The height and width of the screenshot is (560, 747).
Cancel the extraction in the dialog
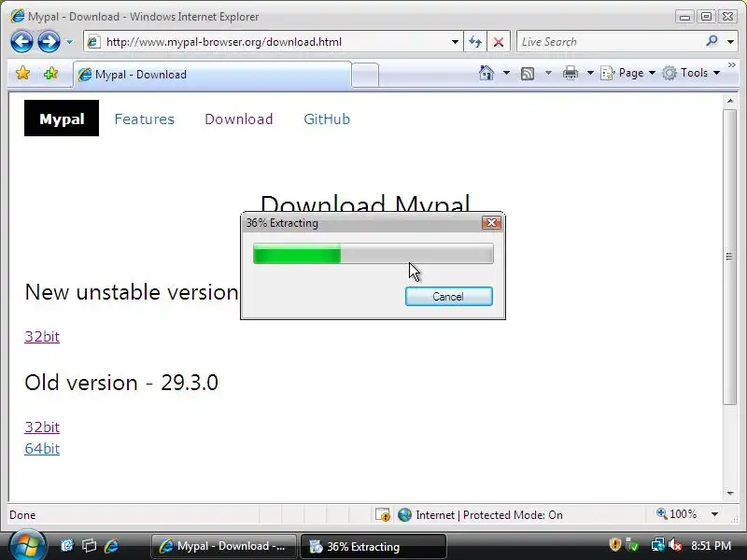click(449, 296)
